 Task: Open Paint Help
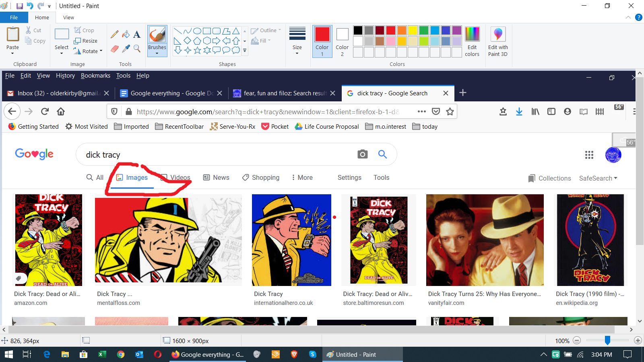638,17
